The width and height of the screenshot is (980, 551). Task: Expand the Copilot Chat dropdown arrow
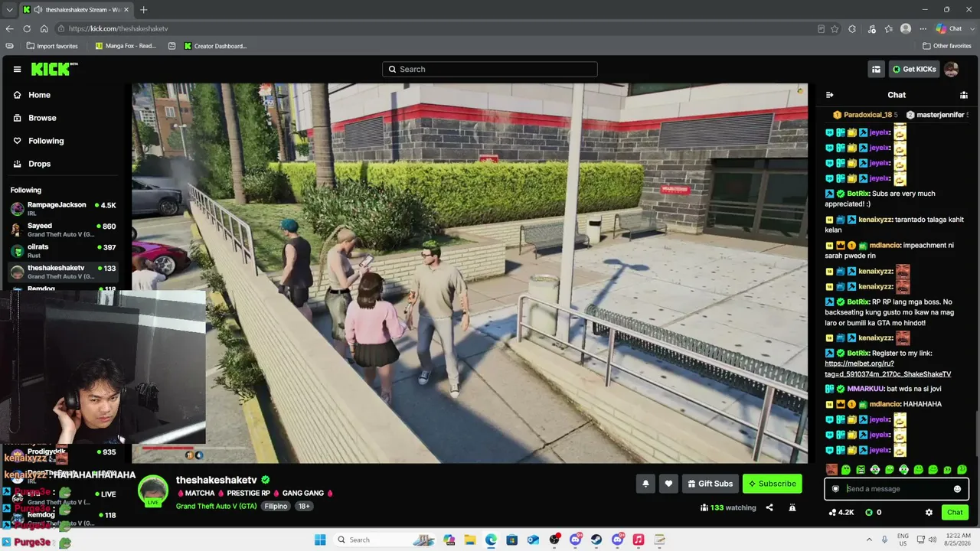[972, 29]
